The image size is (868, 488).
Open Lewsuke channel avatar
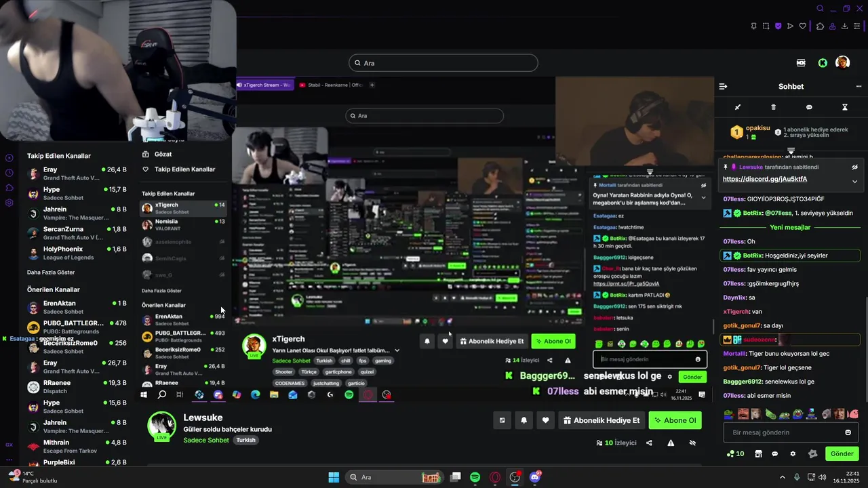coord(162,425)
